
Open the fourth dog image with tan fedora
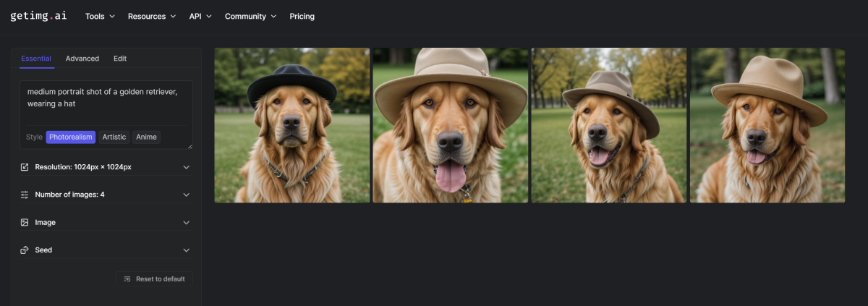(x=767, y=125)
